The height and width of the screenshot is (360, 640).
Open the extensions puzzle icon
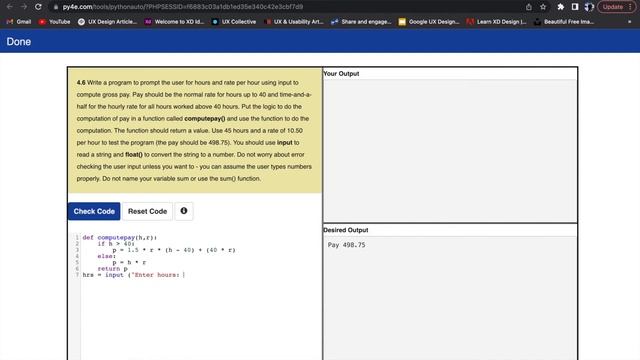pyautogui.click(x=560, y=7)
